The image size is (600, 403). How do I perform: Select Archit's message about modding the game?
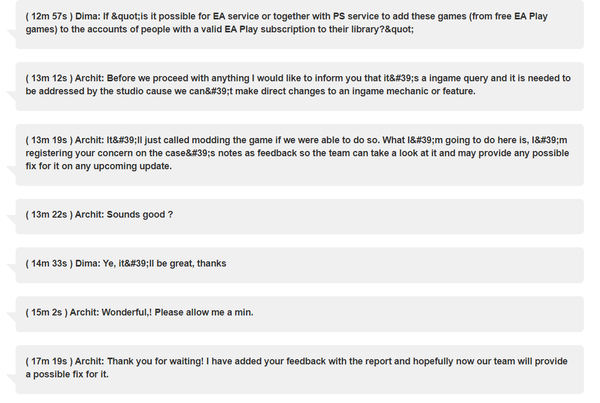300,155
